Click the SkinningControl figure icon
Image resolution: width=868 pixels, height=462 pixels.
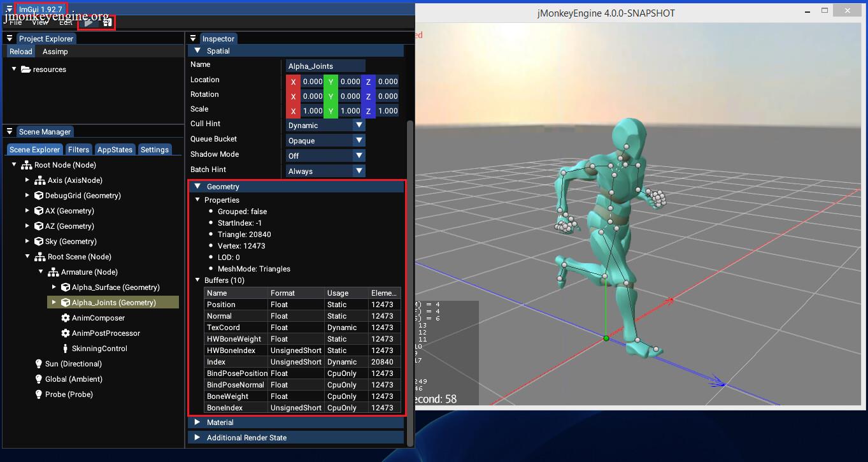click(x=65, y=349)
